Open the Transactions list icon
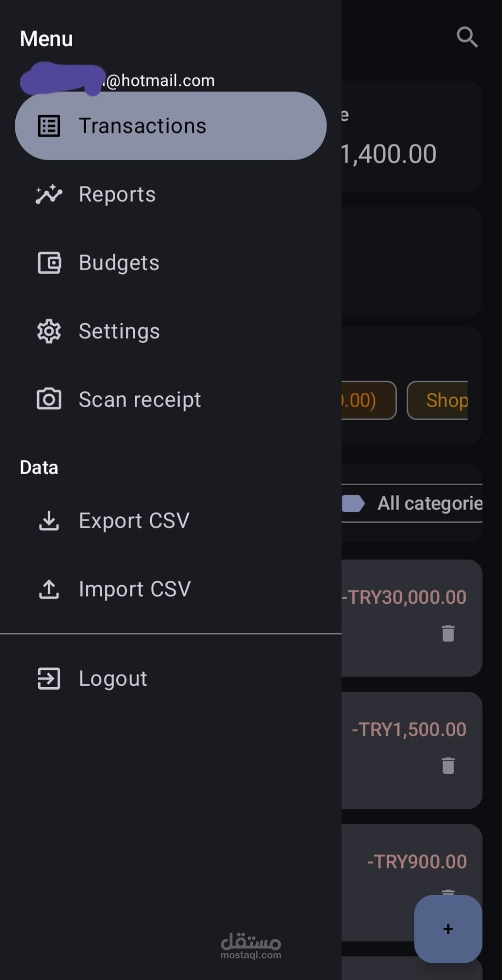This screenshot has width=502, height=980. [x=49, y=126]
